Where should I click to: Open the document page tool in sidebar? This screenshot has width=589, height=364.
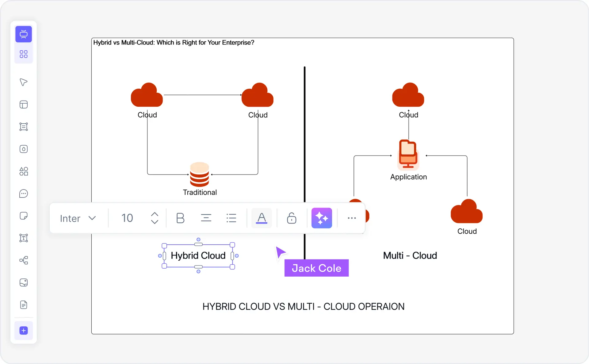point(24,305)
